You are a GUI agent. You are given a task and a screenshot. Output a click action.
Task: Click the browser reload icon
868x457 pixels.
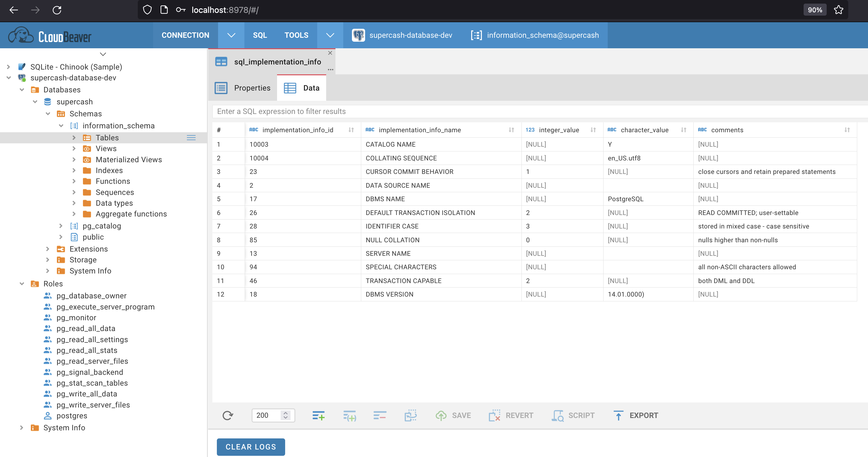(57, 10)
